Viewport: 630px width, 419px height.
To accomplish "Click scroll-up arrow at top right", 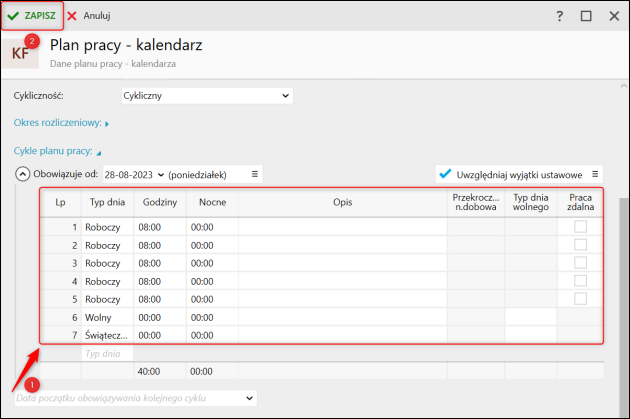I will 624,86.
